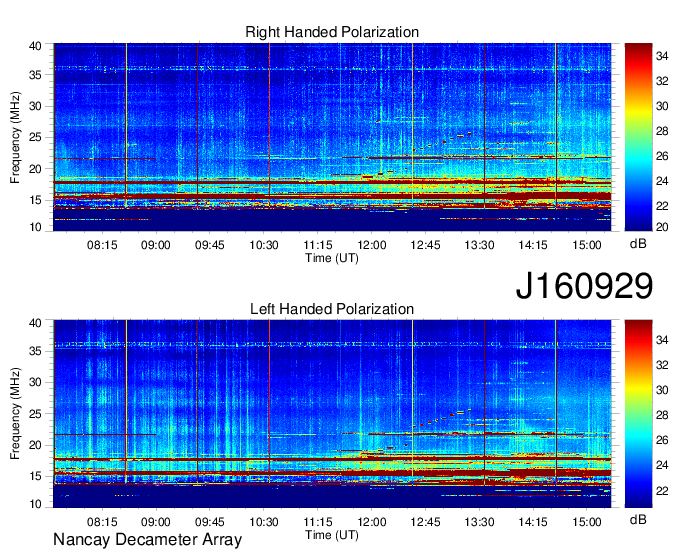Click '35' on top frequency axis
Screen dimensions: 680x552
35,75
